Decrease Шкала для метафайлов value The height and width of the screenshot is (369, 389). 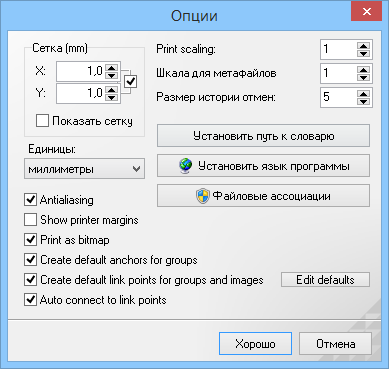coord(363,77)
